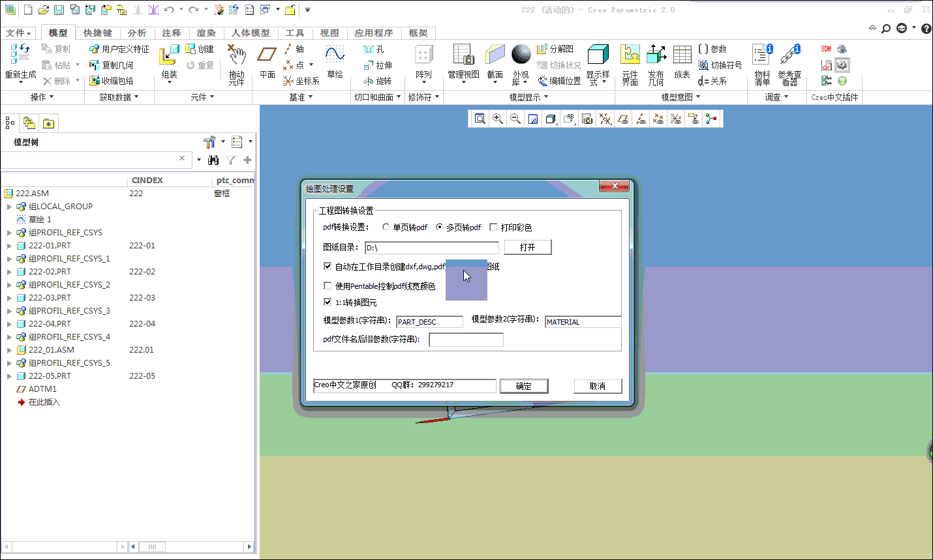Image resolution: width=933 pixels, height=560 pixels.
Task: Toggle use Pentable for pdf line color checkbox
Action: (x=328, y=286)
